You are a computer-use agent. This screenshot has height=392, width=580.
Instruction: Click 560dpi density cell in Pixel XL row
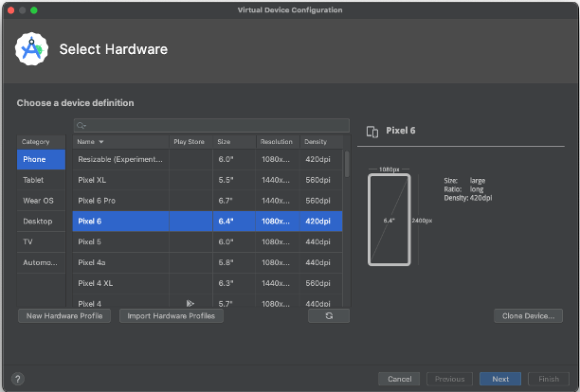321,180
